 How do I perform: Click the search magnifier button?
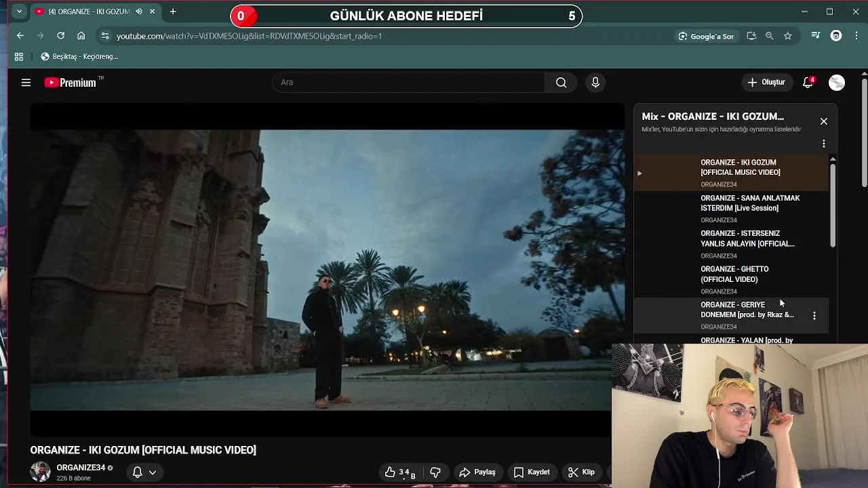tap(561, 83)
